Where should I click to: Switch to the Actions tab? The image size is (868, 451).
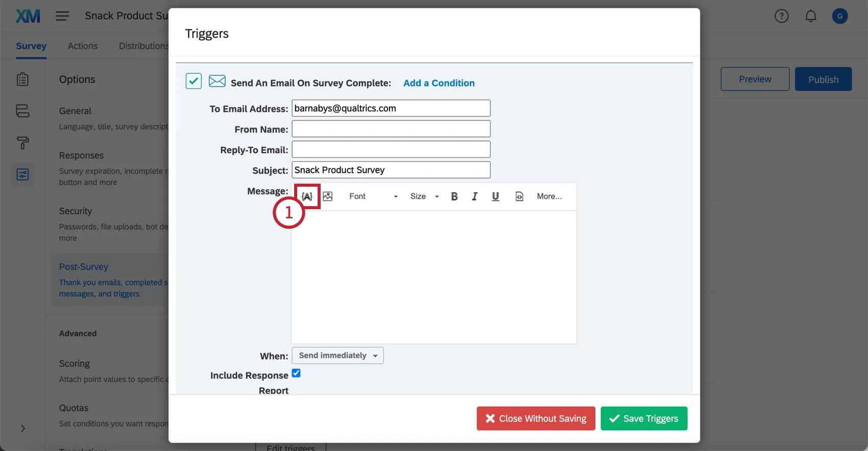82,46
